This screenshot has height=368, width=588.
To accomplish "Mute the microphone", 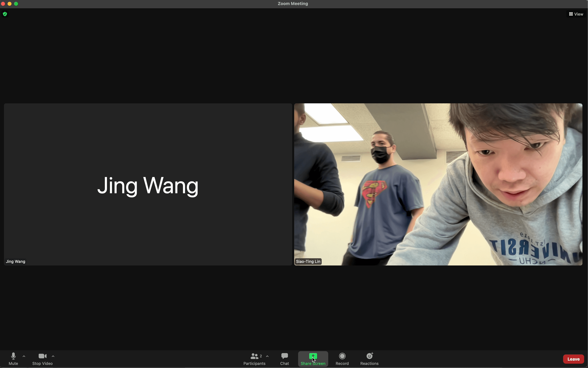I will coord(13,359).
